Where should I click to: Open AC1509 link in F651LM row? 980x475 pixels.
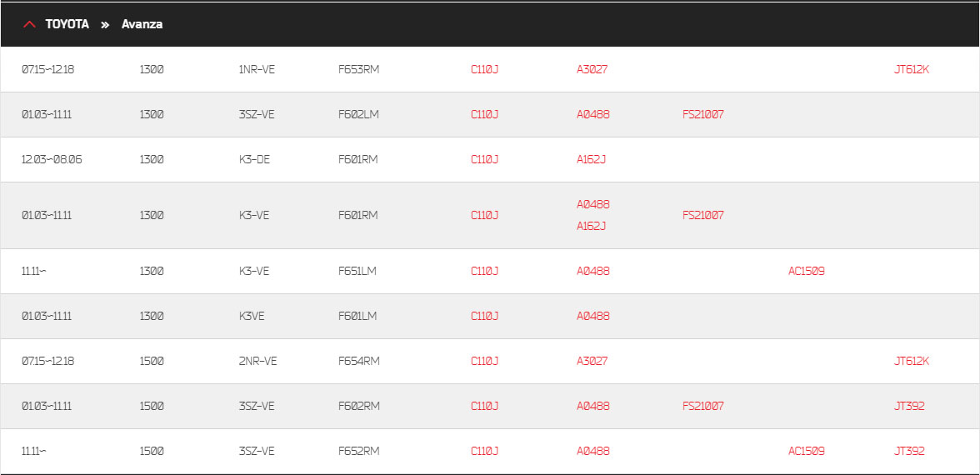tap(807, 272)
